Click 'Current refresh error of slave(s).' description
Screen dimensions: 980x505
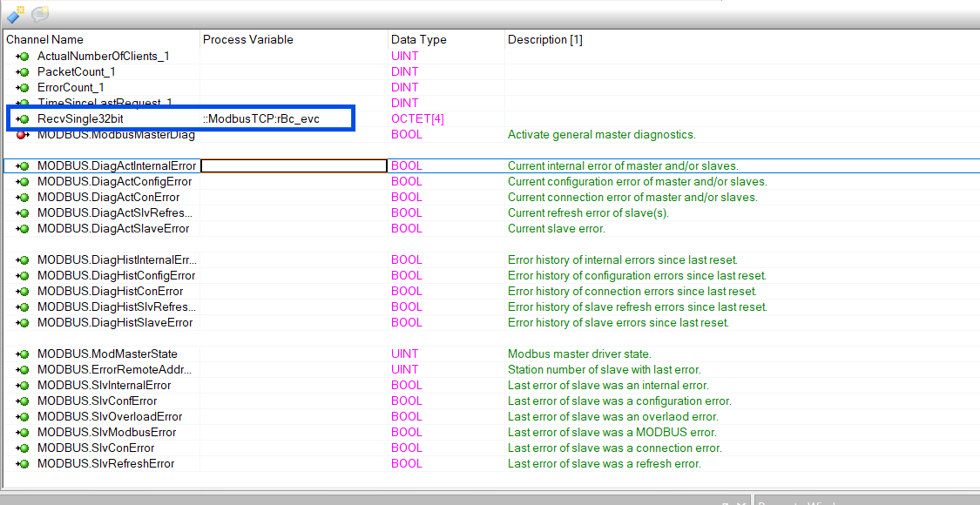(x=588, y=213)
